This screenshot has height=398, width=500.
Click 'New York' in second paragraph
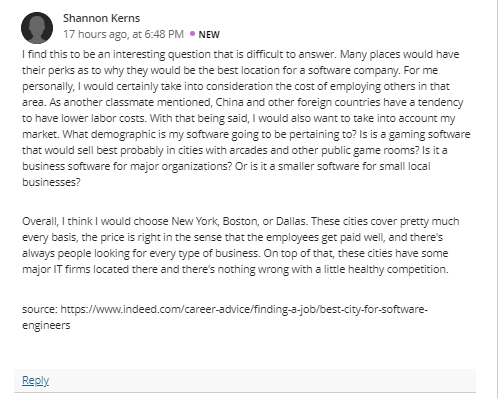(x=195, y=221)
